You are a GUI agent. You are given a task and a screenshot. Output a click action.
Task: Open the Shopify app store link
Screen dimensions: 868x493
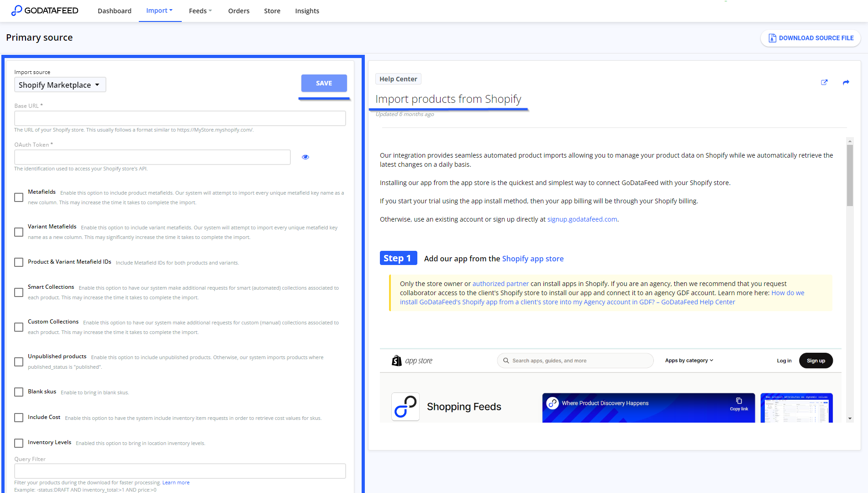pyautogui.click(x=532, y=259)
